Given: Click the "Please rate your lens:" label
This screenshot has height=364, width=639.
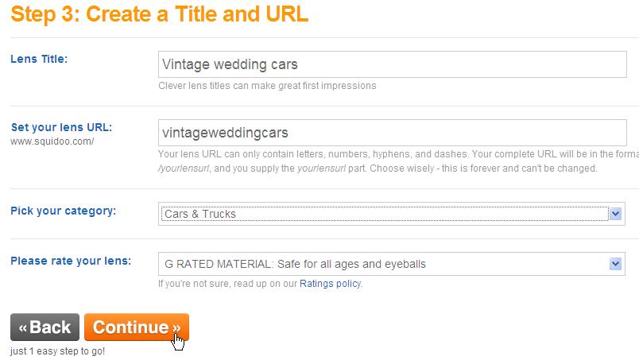Looking at the screenshot, I should click(x=71, y=261).
